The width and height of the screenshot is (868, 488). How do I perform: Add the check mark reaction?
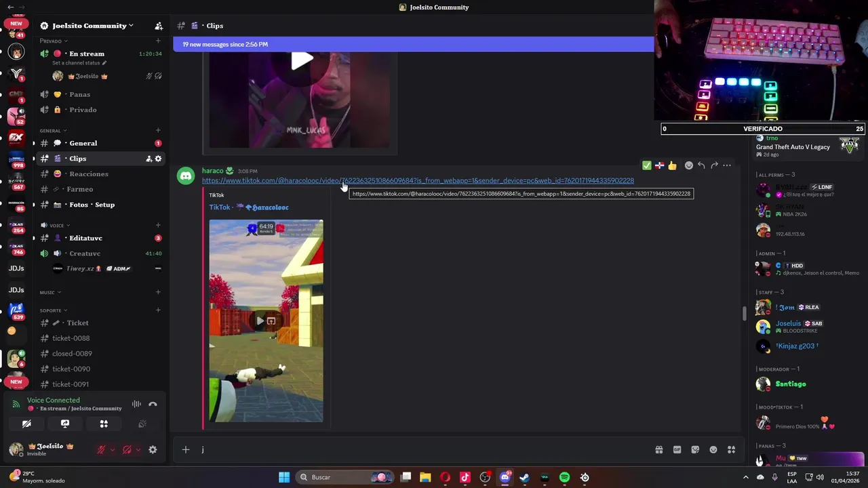[x=647, y=165]
